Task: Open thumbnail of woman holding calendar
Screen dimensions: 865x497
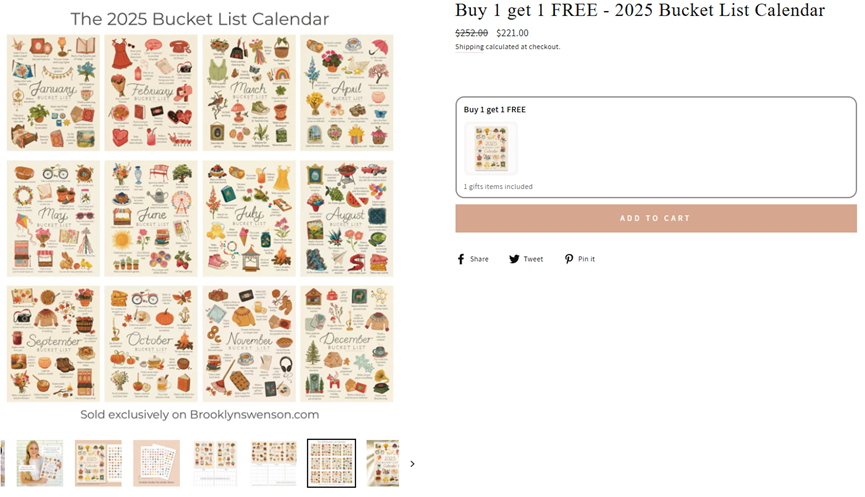Action: tap(40, 463)
